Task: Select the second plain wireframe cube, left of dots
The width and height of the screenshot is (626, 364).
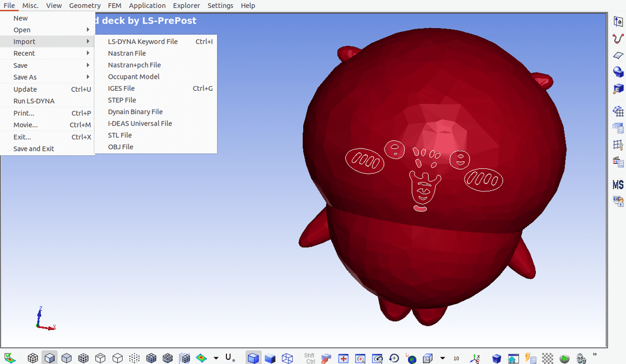Action: (x=117, y=358)
